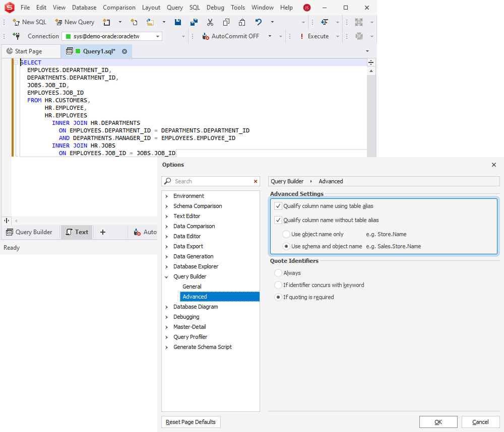Expand the Database Diagram options node
Viewport: 504px width, 432px height.
167,307
